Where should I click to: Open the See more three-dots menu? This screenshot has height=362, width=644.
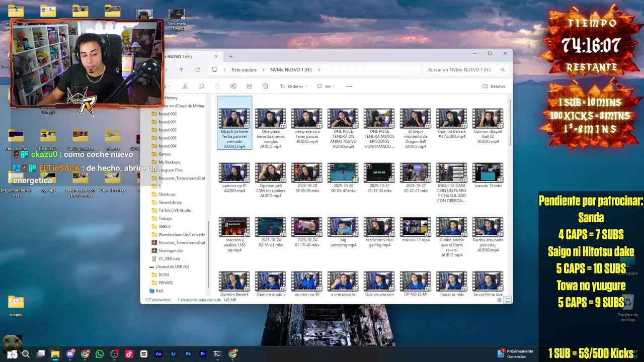[x=349, y=86]
